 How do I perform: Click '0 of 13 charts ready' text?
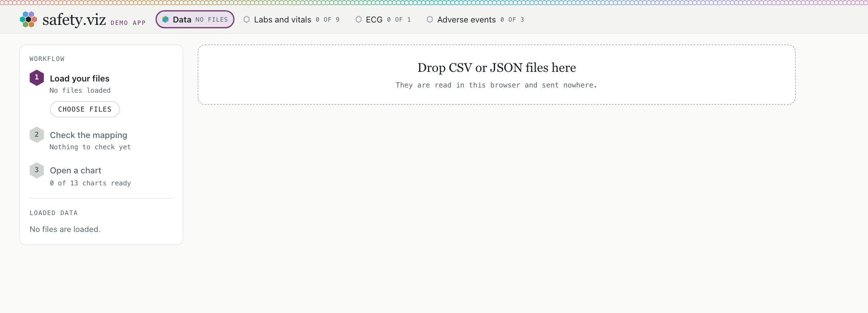tap(90, 183)
